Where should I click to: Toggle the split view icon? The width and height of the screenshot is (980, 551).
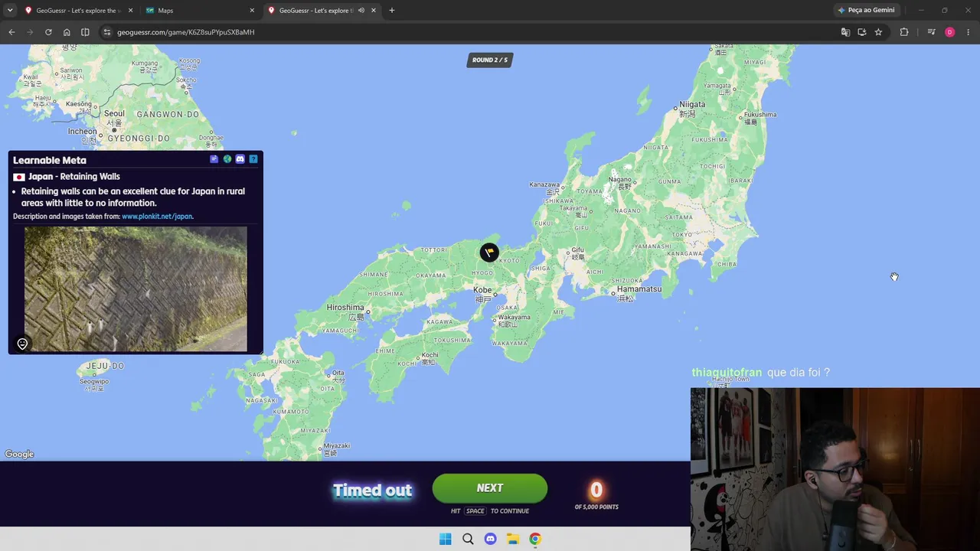[x=85, y=32]
